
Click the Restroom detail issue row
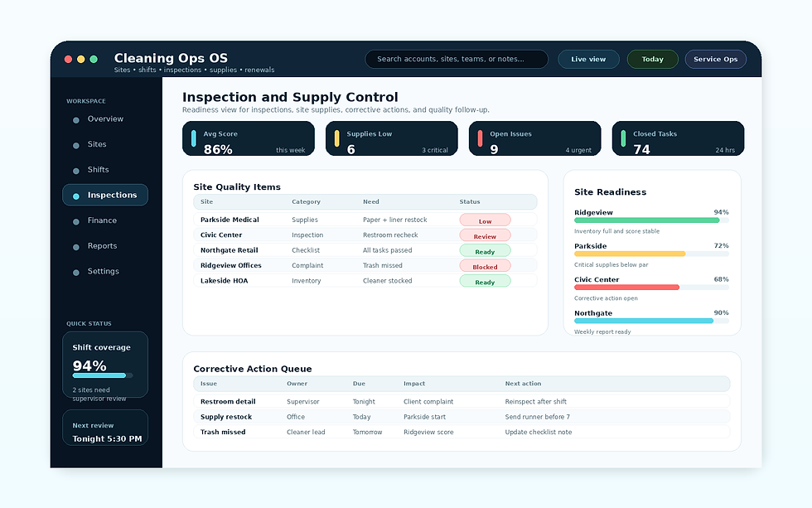pos(462,401)
